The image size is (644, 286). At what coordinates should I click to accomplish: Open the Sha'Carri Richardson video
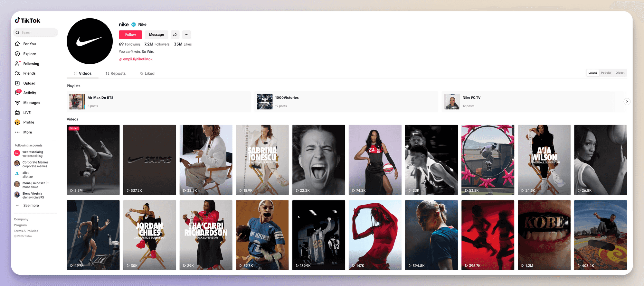pos(206,235)
